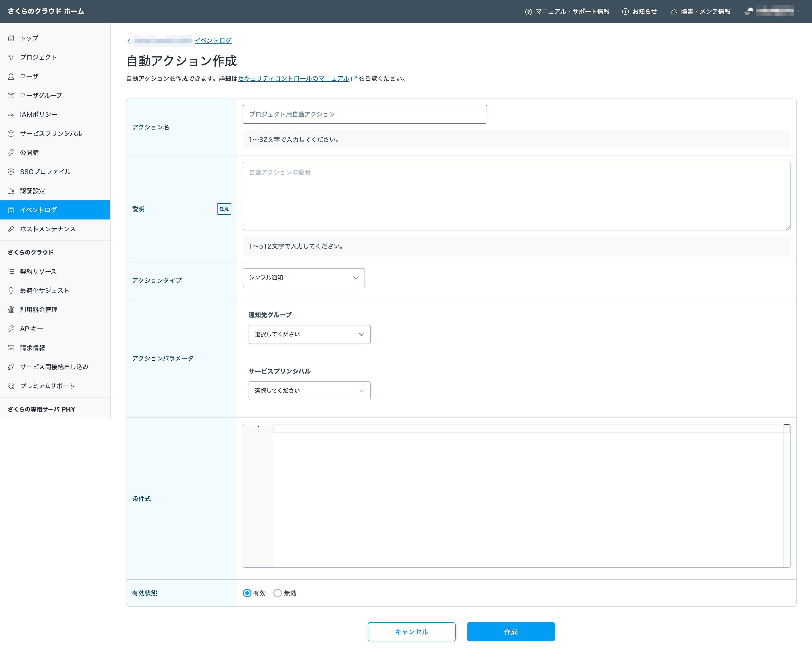Open the サービスプリンシパル select box
812x657 pixels.
[309, 391]
